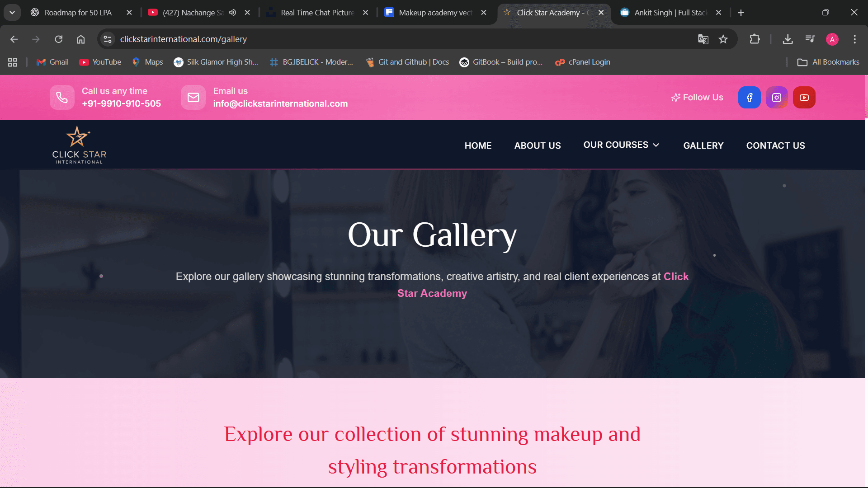Close the Real Time Chat Picture tab
Screen dimensions: 868x488
365,13
